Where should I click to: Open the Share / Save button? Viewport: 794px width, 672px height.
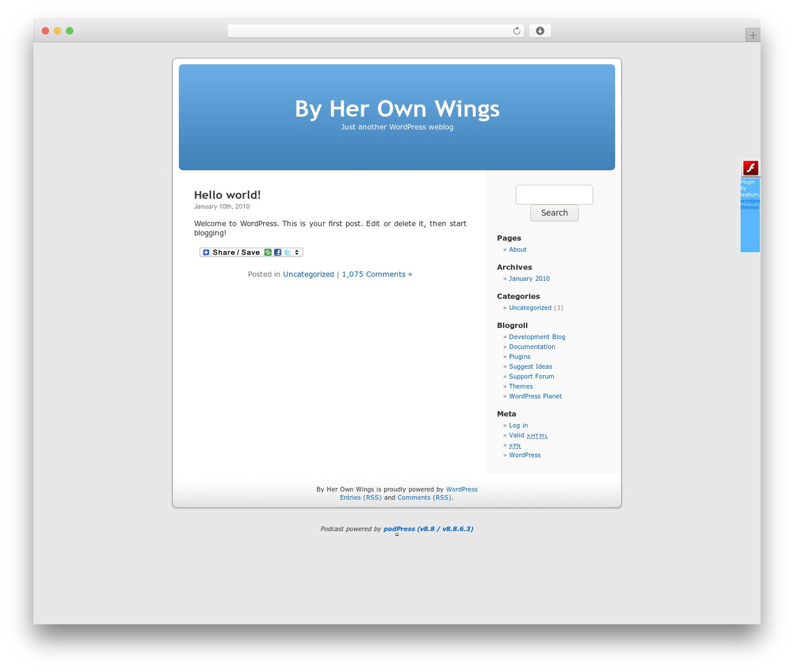coord(251,252)
